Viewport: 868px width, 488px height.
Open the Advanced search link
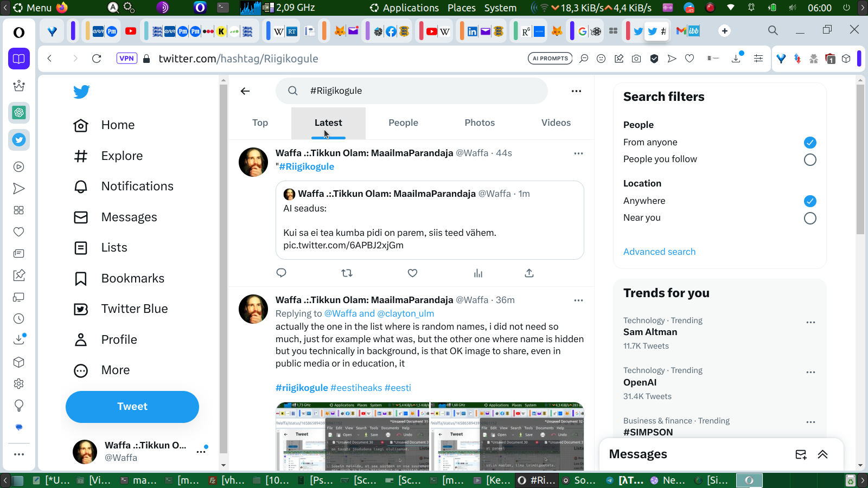pos(659,252)
